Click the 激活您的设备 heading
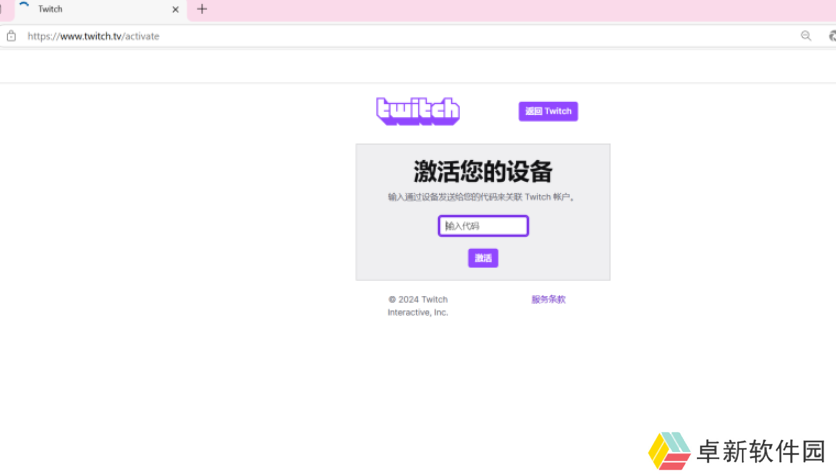836x476 pixels. point(483,172)
